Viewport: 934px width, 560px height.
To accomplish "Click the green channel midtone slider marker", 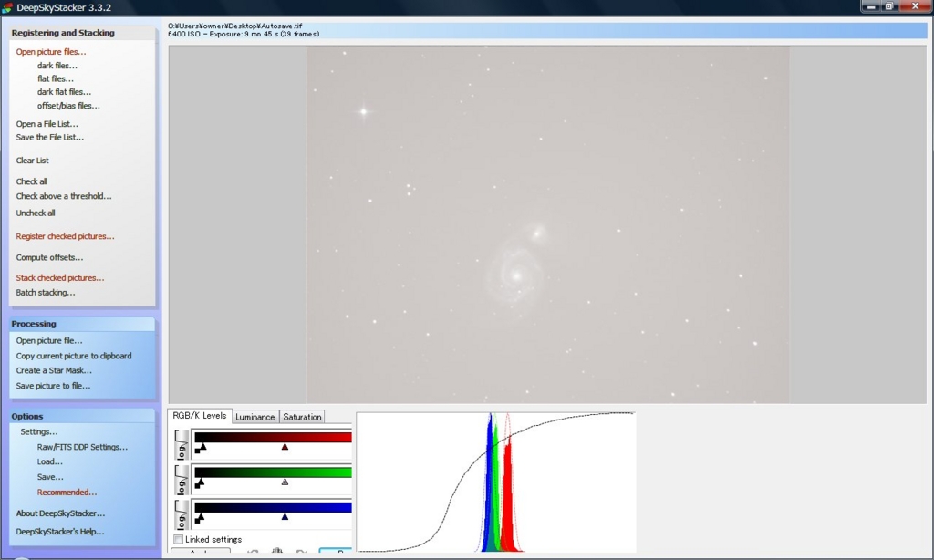I will (x=285, y=482).
